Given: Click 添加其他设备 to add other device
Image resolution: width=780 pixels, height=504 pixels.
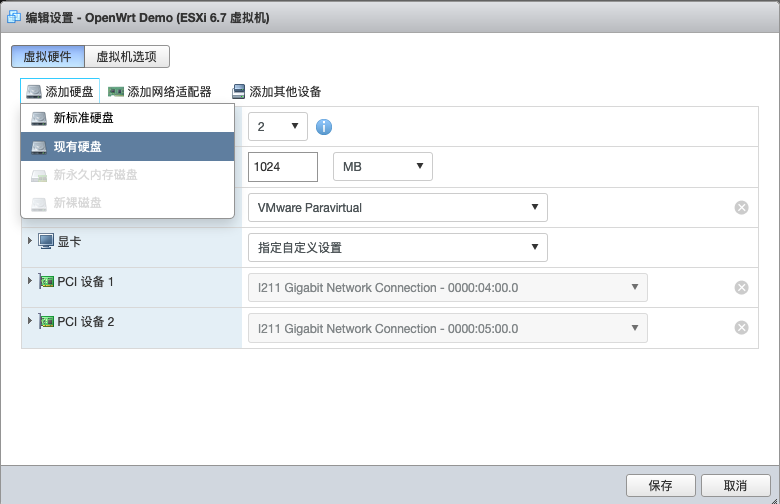Looking at the screenshot, I should pyautogui.click(x=277, y=92).
